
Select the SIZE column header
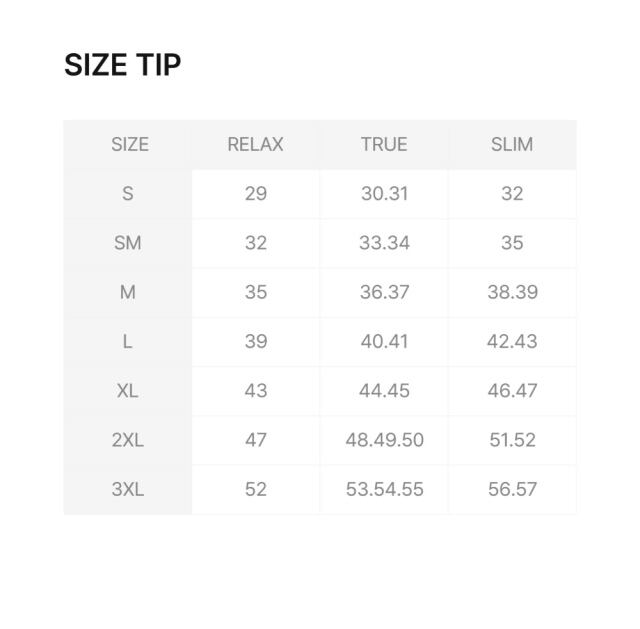click(129, 144)
